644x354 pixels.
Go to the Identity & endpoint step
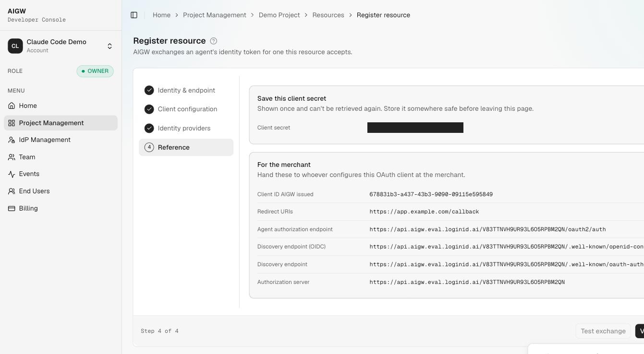click(x=186, y=90)
